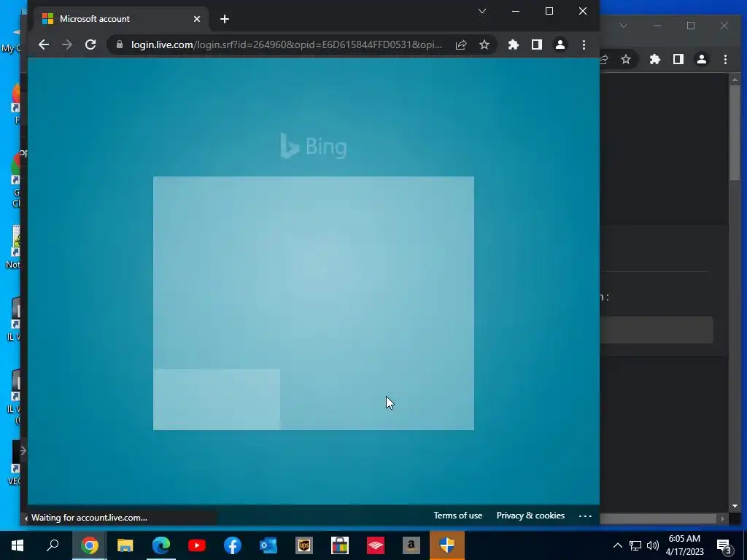Click the input field in the background window

[x=657, y=330]
